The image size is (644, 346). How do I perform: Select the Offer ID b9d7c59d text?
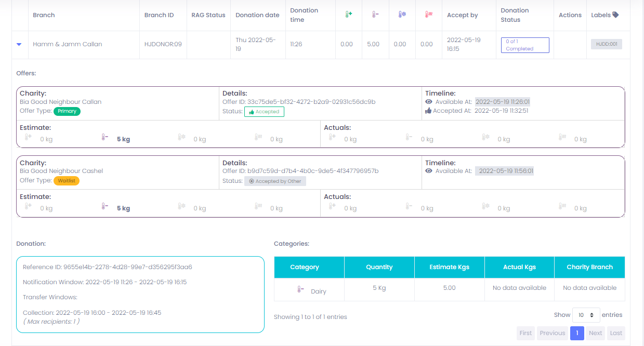tap(300, 171)
